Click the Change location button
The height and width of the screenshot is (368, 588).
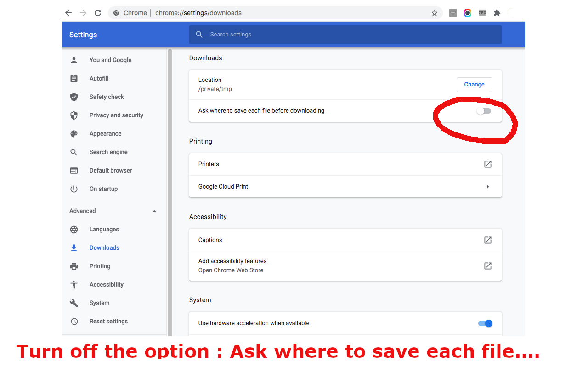474,85
